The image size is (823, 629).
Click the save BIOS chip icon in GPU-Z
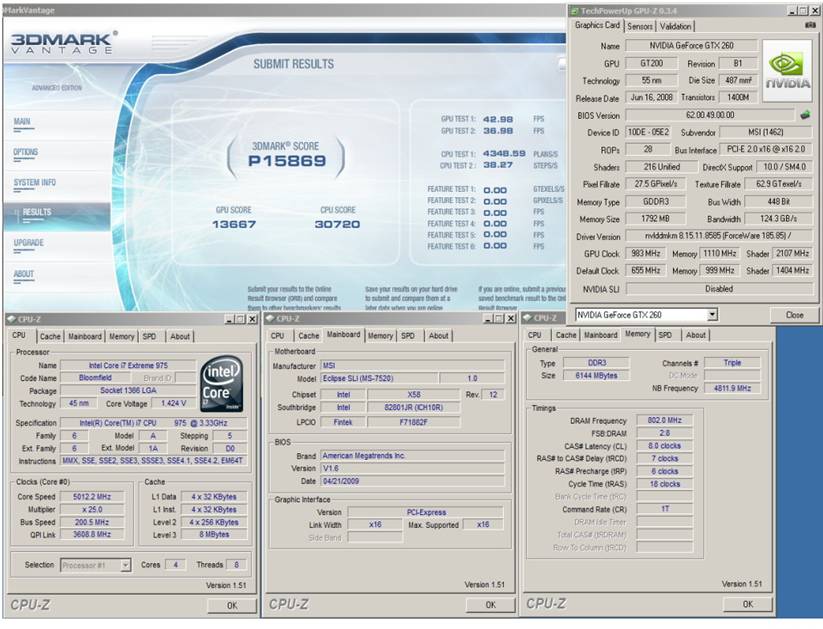click(805, 114)
